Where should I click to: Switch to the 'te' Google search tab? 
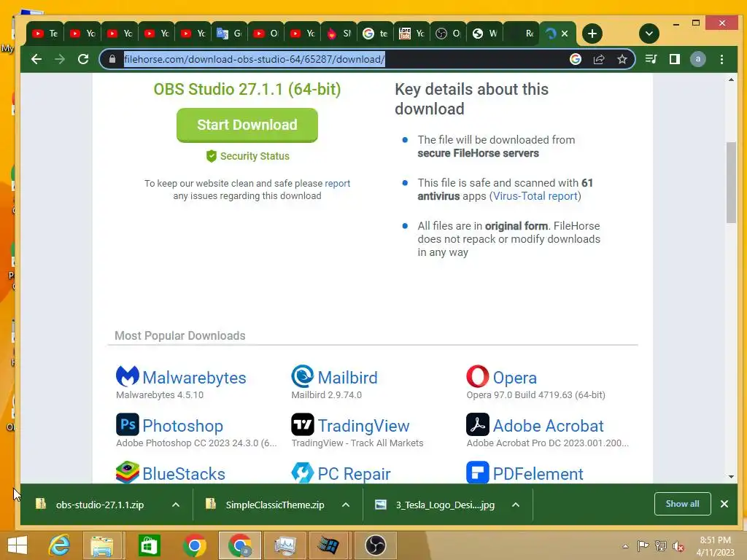coord(376,34)
